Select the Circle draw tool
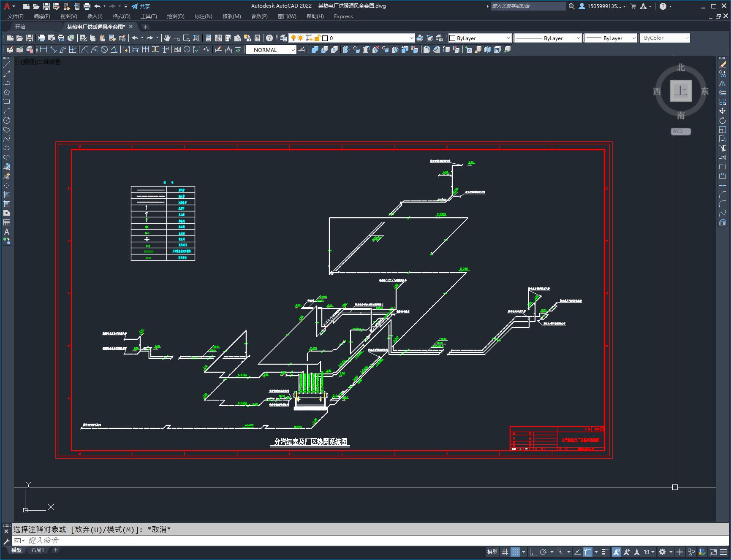 click(x=7, y=120)
